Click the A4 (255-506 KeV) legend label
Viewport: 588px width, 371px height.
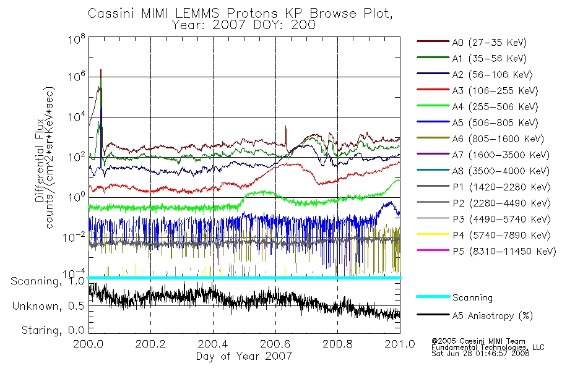pyautogui.click(x=495, y=107)
